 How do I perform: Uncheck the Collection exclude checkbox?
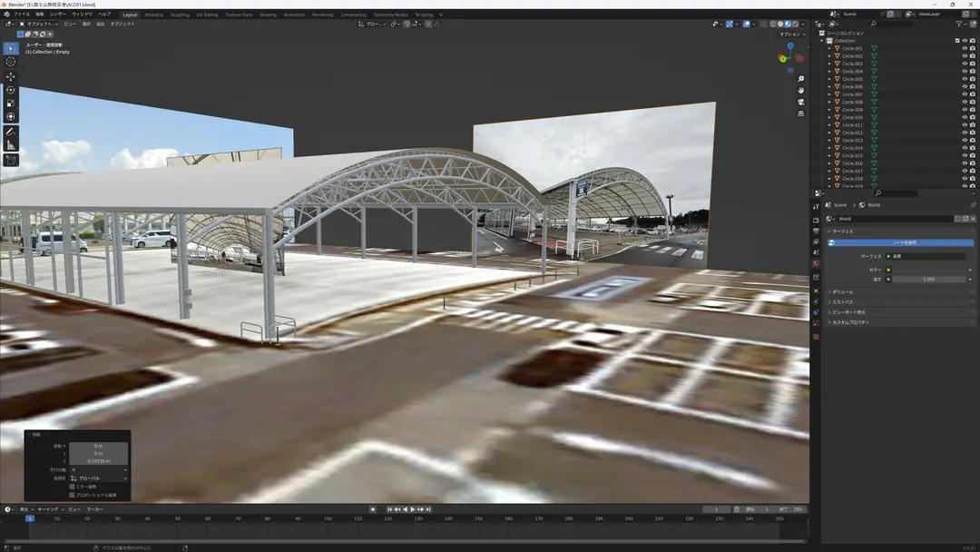[957, 41]
